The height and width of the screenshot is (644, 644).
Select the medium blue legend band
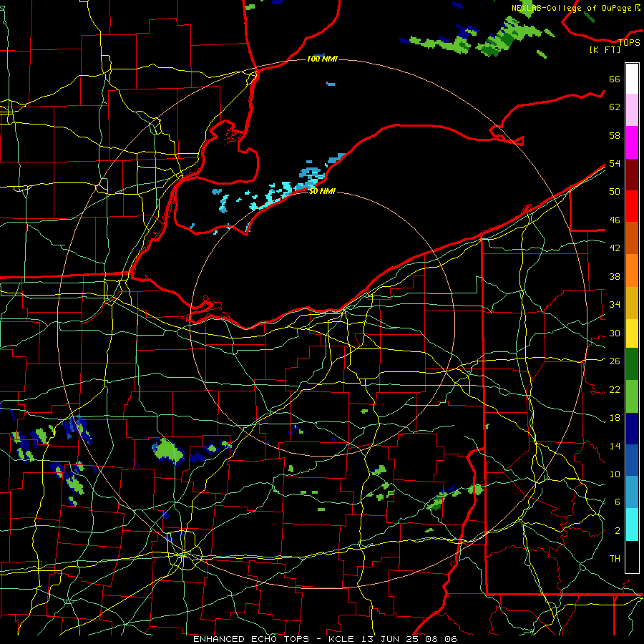632,460
